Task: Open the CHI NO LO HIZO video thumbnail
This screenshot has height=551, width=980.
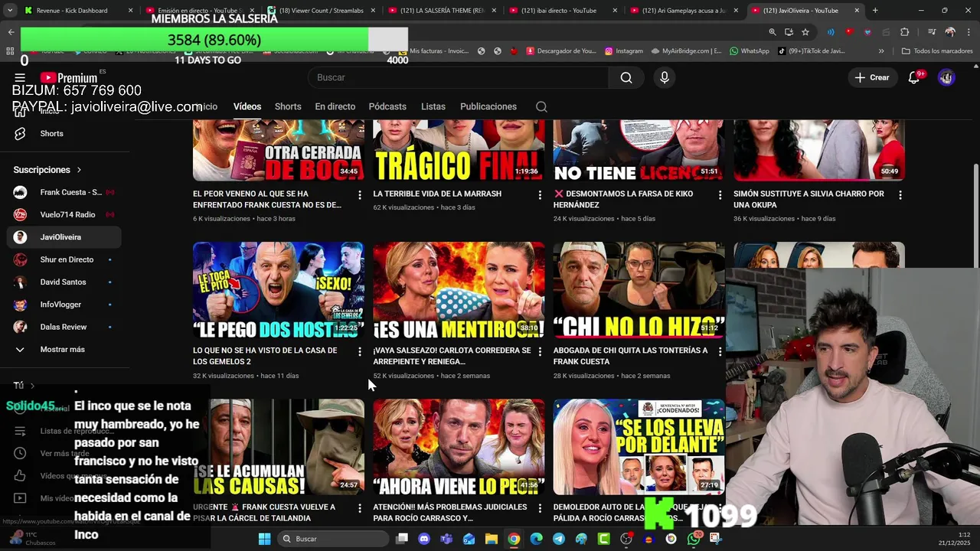Action: click(x=639, y=290)
